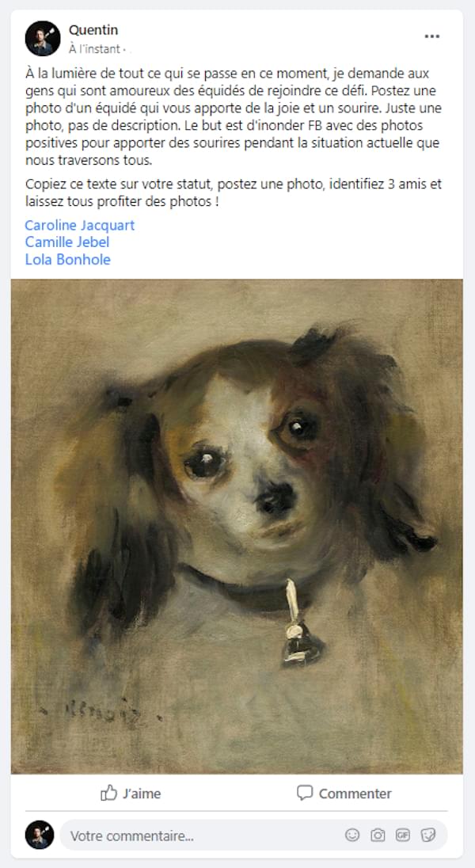Click the thumbs-up J'aime icon
This screenshot has width=475, height=868.
[108, 793]
